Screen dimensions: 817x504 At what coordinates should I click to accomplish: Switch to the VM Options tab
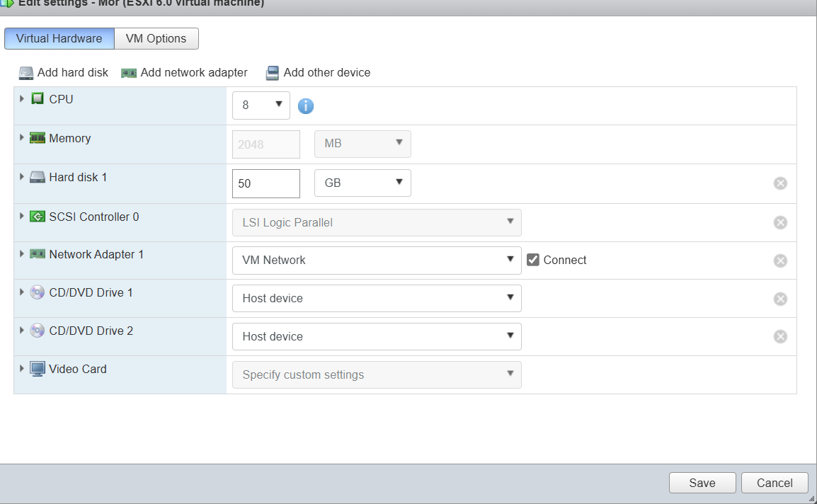(156, 38)
